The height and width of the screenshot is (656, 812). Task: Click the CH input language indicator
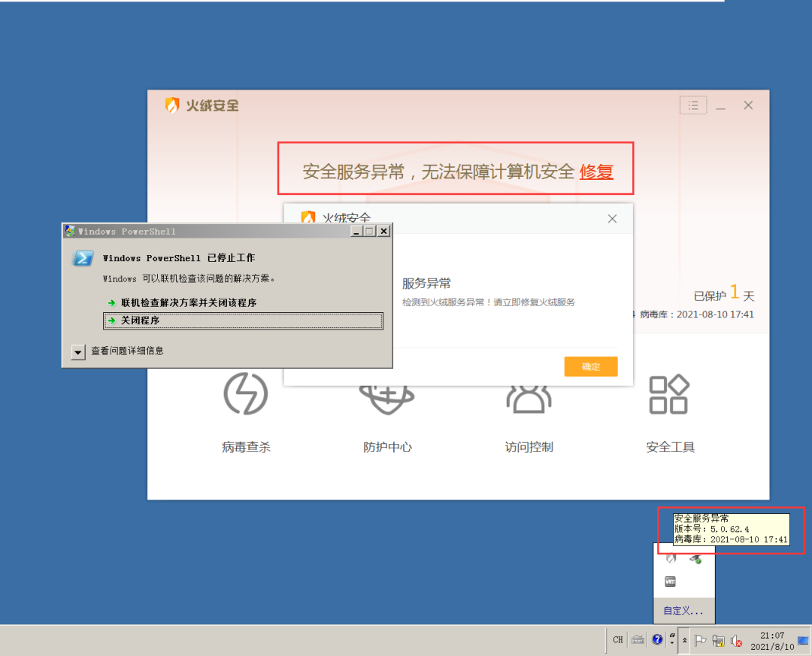[x=618, y=640]
